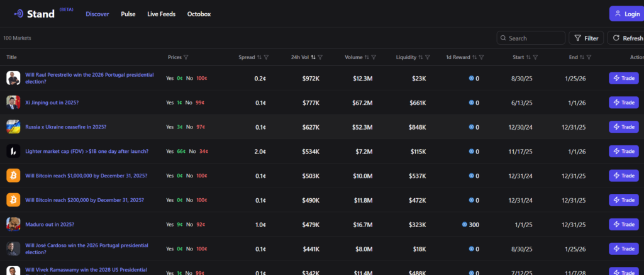Sort by Liquidity using the arrows icon
The height and width of the screenshot is (275, 644).
421,57
